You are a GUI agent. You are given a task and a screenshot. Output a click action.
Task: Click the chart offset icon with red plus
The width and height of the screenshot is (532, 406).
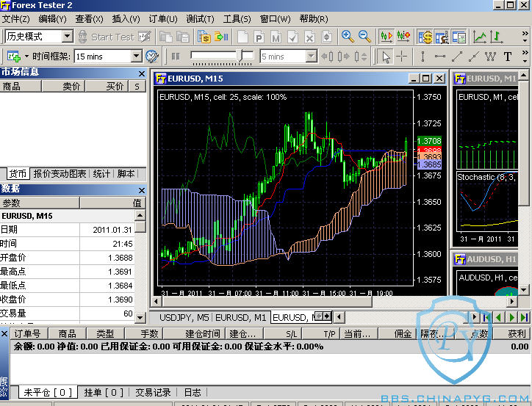pyautogui.click(x=403, y=37)
